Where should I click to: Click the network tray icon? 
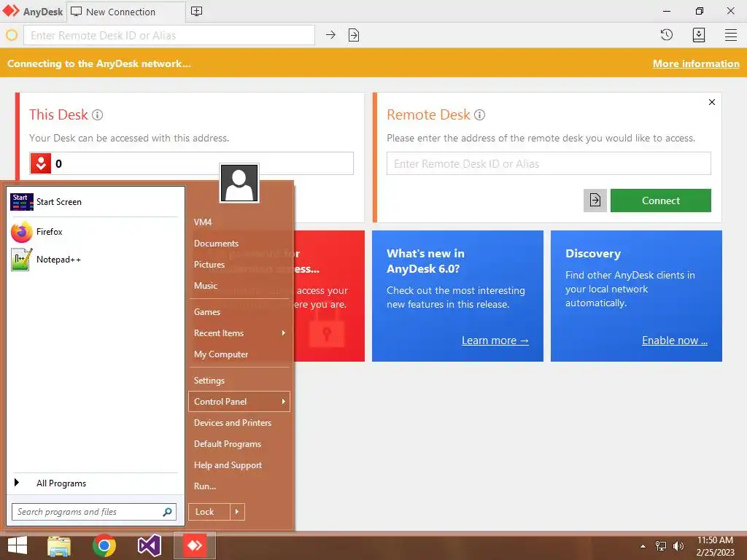[x=661, y=546]
